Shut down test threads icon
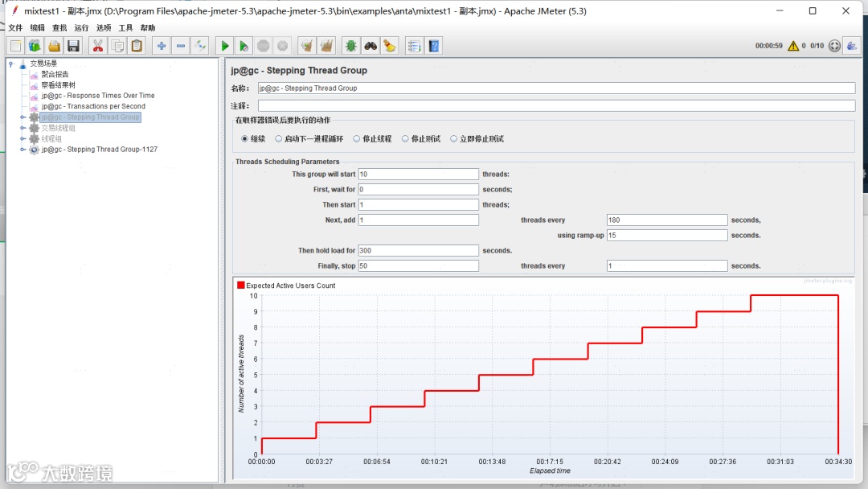868x489 pixels. pyautogui.click(x=282, y=46)
